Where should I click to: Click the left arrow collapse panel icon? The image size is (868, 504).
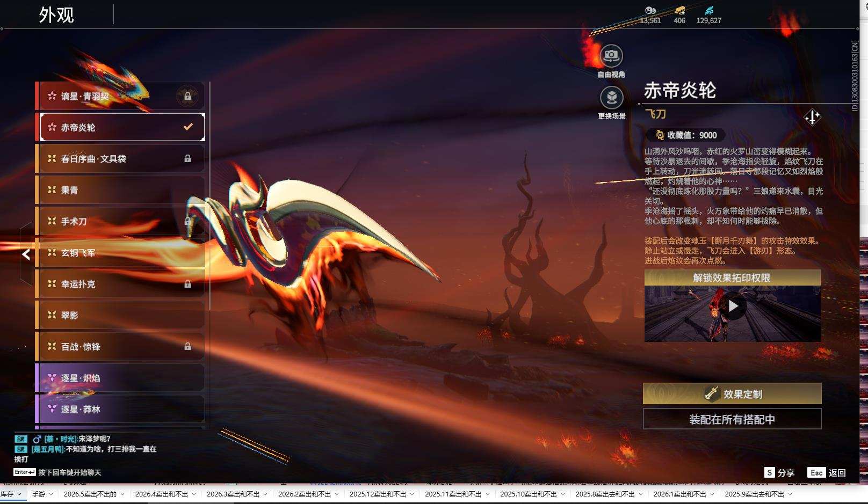click(x=26, y=254)
